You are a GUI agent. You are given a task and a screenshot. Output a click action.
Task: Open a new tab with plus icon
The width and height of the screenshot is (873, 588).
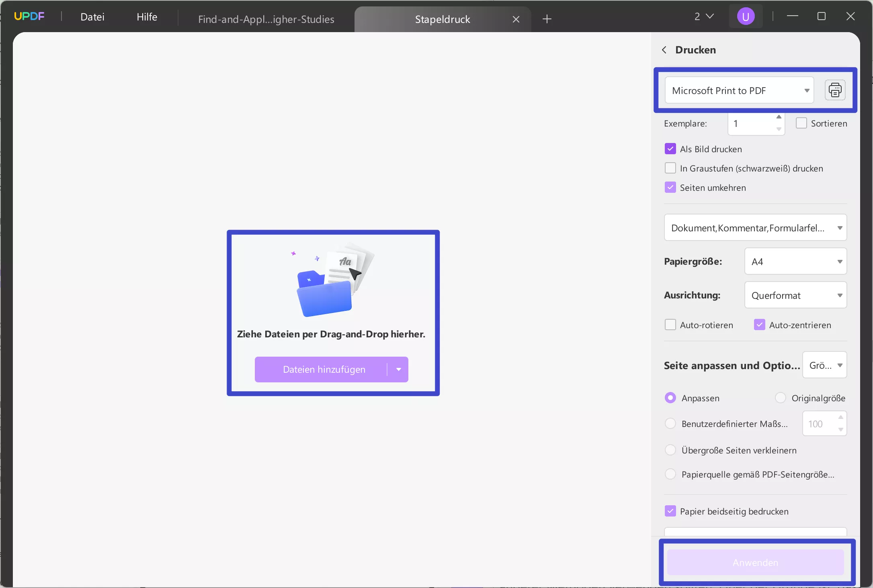[x=547, y=19]
